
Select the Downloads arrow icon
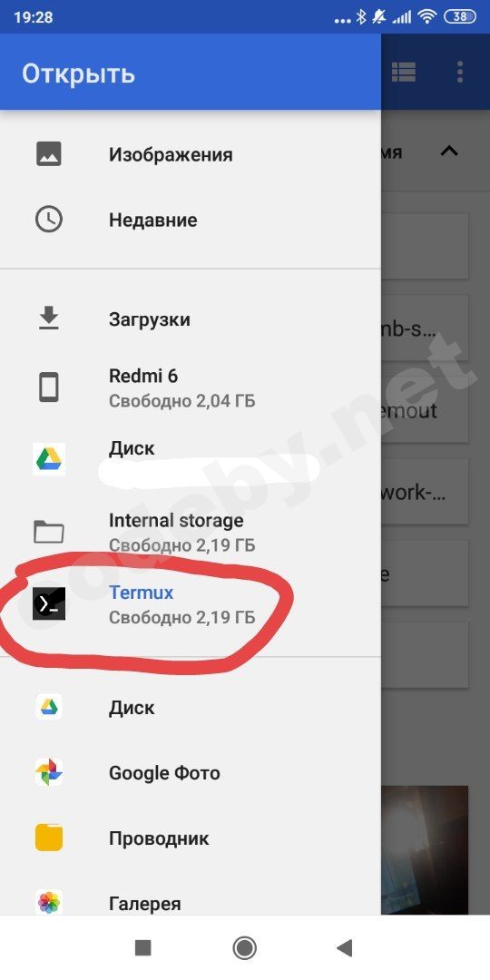(x=49, y=318)
